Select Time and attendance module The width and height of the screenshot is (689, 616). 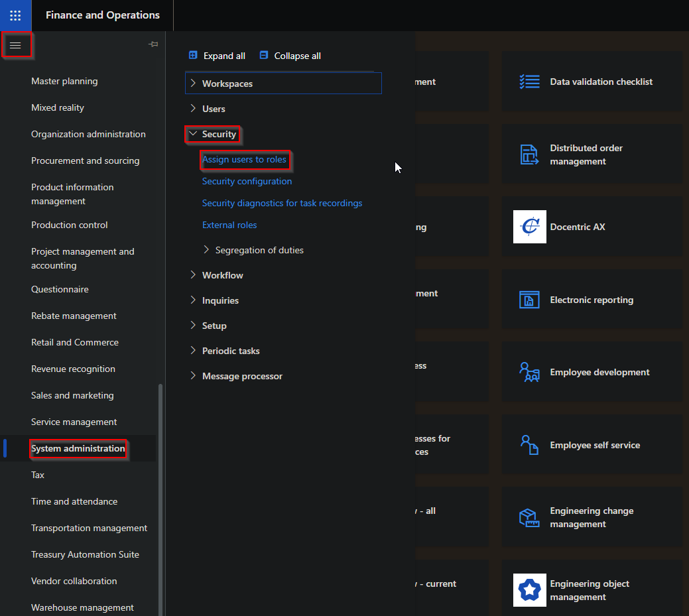coord(74,501)
